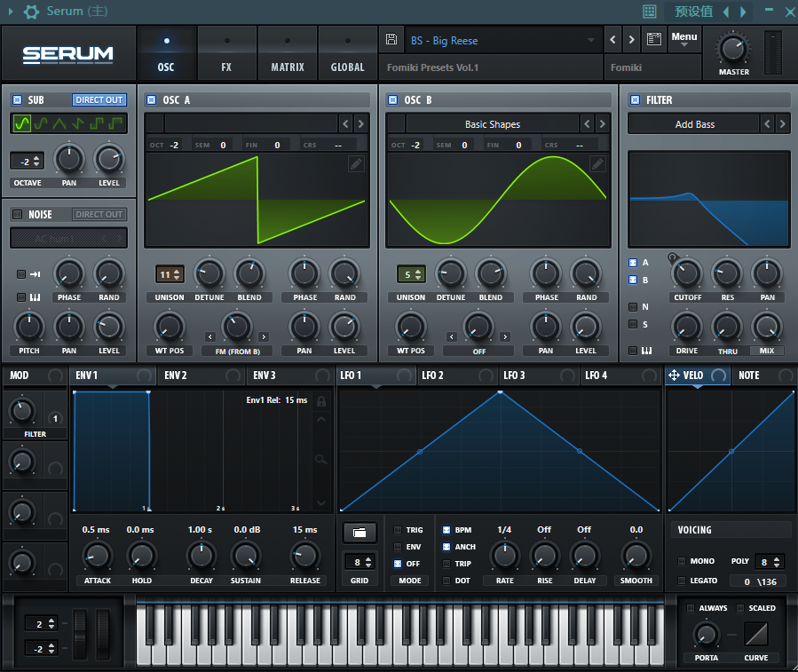Toggle the LFO BPM sync checkbox
798x672 pixels.
click(446, 530)
